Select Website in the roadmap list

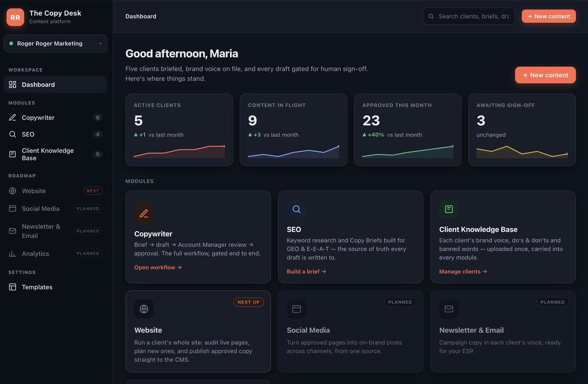[x=55, y=191]
